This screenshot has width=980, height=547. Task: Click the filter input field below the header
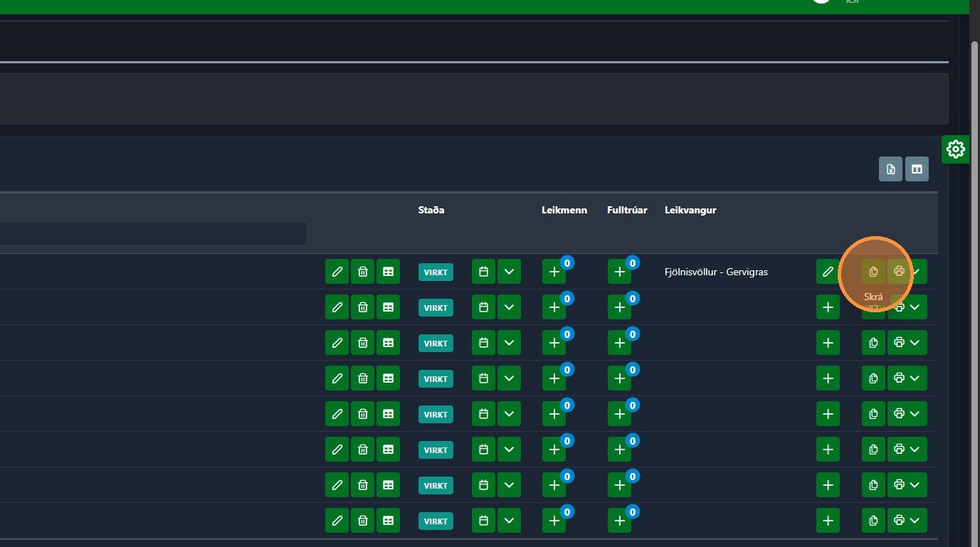tap(153, 233)
